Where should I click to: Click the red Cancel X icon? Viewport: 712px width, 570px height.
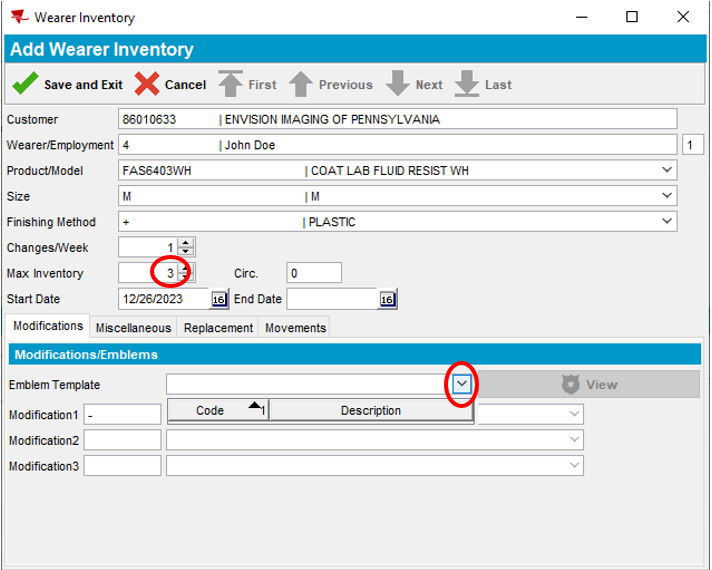click(147, 85)
